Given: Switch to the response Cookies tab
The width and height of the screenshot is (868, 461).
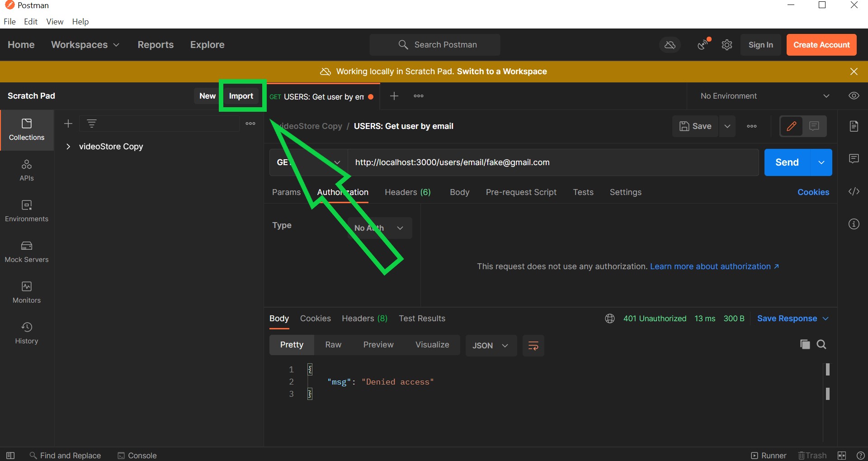Looking at the screenshot, I should (316, 318).
